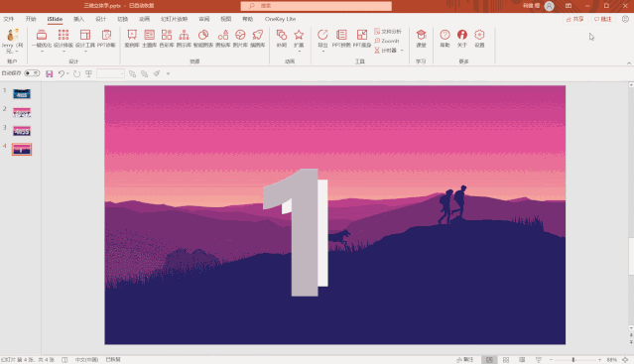Click the zoom out minus button
The height and width of the screenshot is (364, 634).
coord(551,360)
